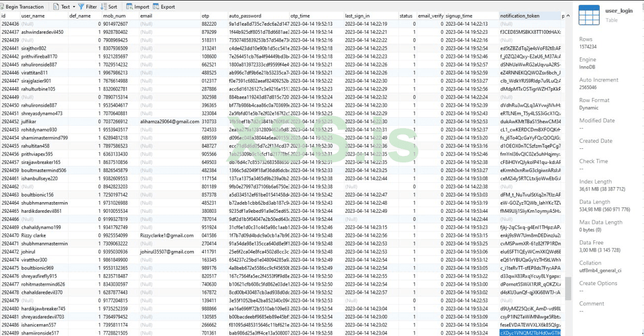This screenshot has width=644, height=336.
Task: Select the last_sign_in column header
Action: 371,16
